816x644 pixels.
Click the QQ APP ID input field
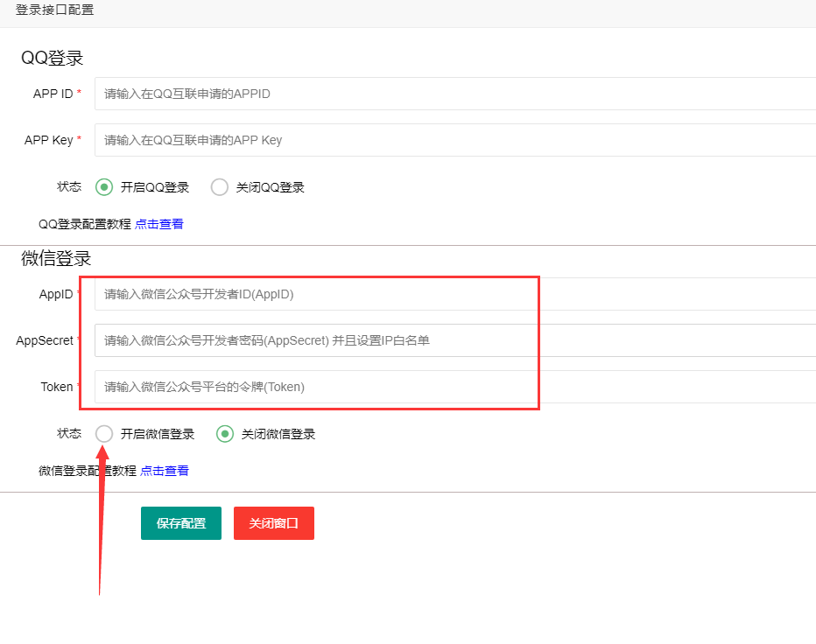[454, 94]
